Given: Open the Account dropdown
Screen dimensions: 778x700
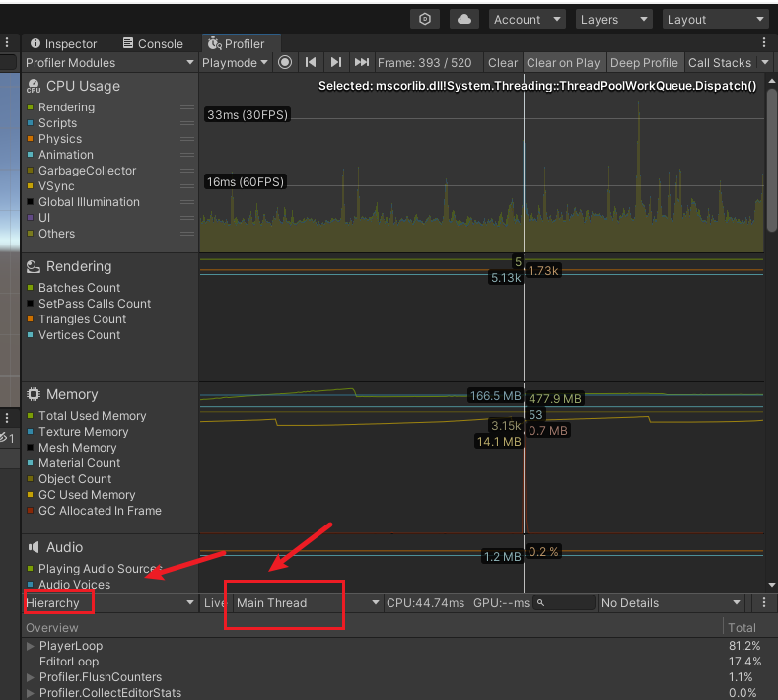Looking at the screenshot, I should (x=527, y=20).
